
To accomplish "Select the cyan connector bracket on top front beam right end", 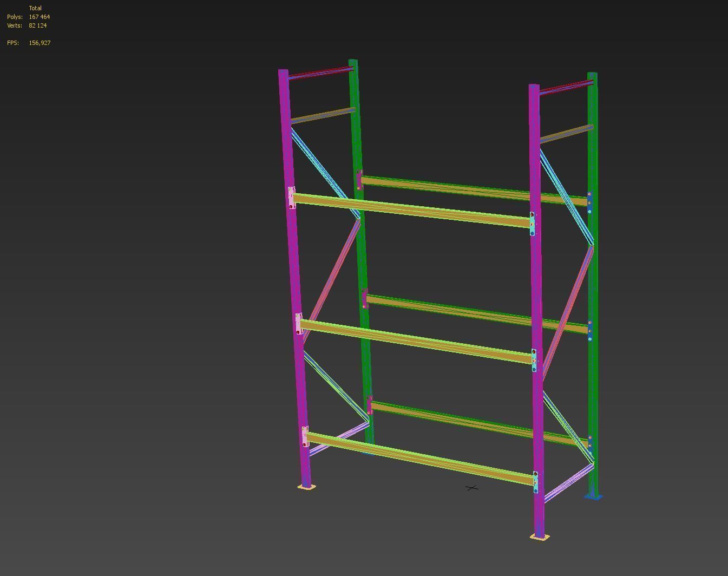I will point(532,224).
